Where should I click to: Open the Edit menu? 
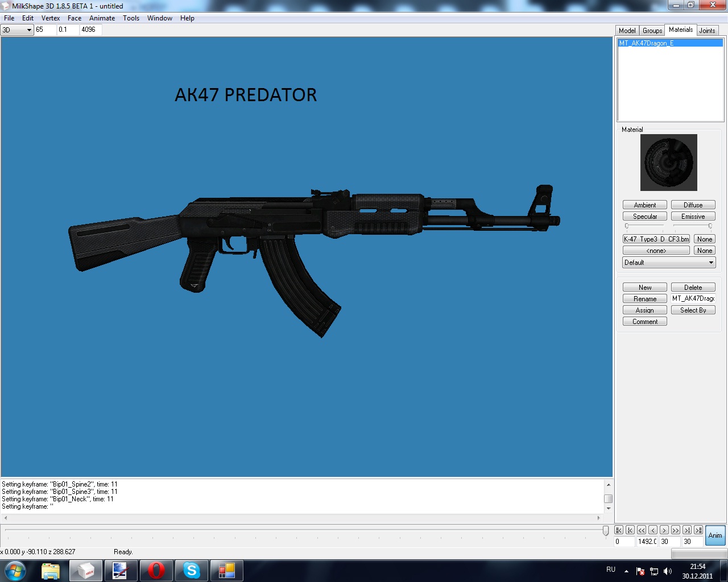pos(28,18)
